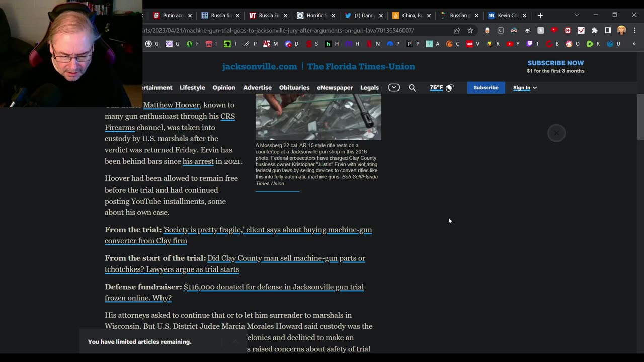Open the Crunchyroll bookmark labeled C
Viewport: 644px width, 362px height.
[453, 44]
